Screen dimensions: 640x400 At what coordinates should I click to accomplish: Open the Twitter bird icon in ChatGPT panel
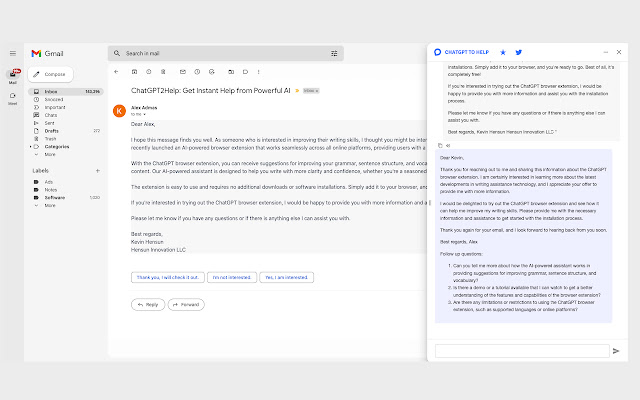(x=519, y=52)
